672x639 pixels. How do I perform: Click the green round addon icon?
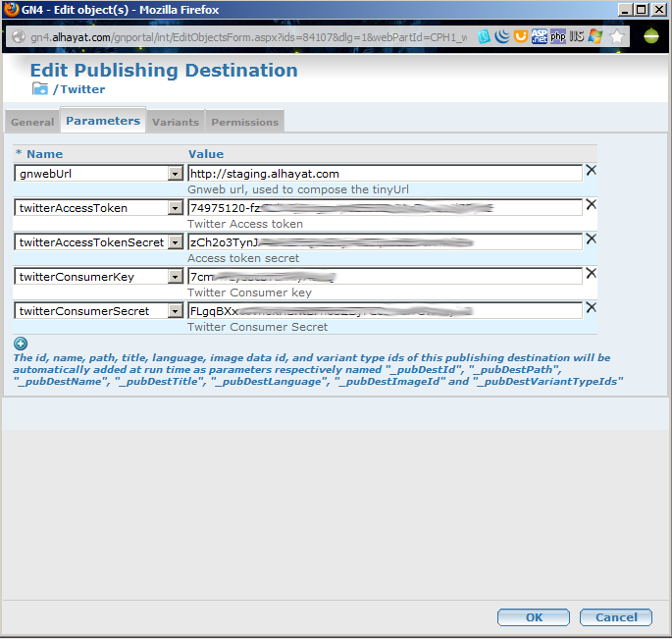click(651, 36)
